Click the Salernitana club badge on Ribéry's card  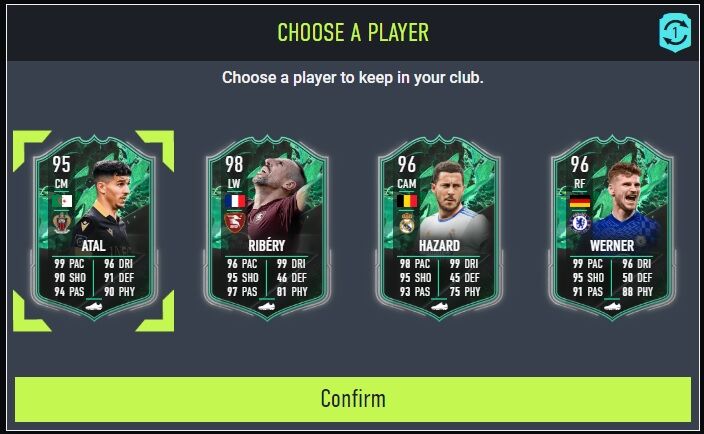(235, 223)
